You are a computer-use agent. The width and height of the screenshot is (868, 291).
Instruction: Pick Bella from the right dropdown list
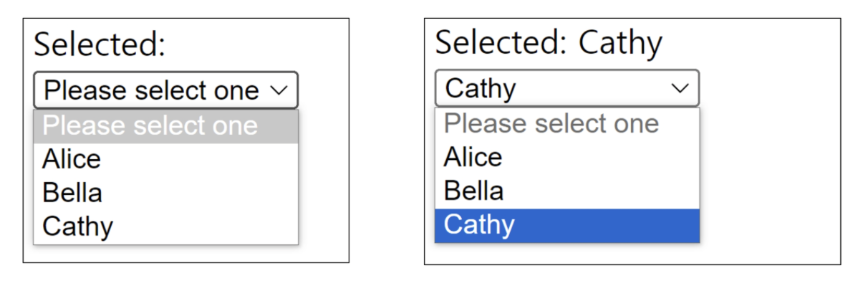(x=474, y=191)
